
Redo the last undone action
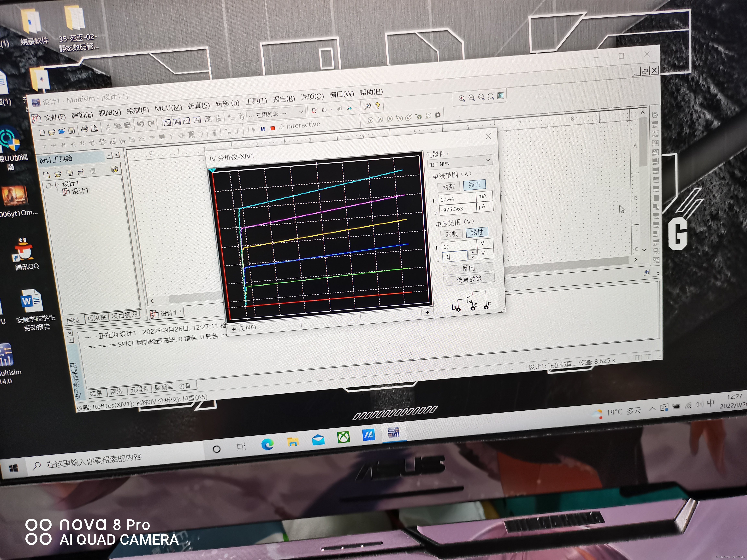[x=151, y=123]
